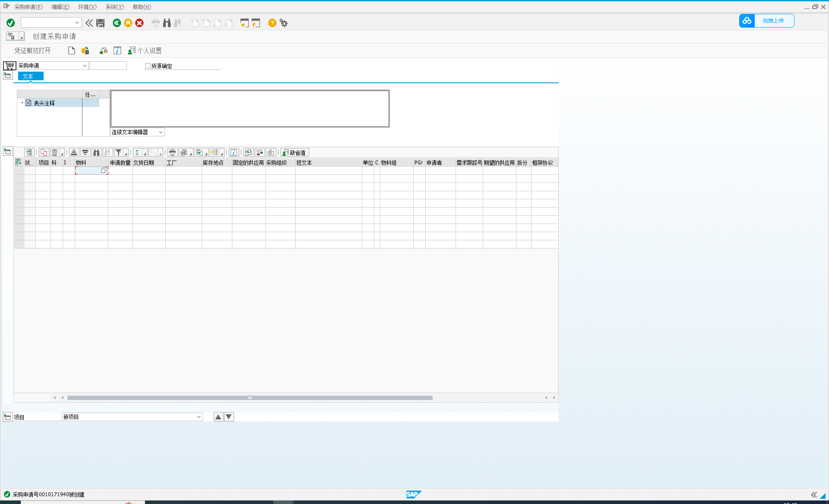Click the yellow Help question icon
Image resolution: width=829 pixels, height=504 pixels.
[272, 23]
